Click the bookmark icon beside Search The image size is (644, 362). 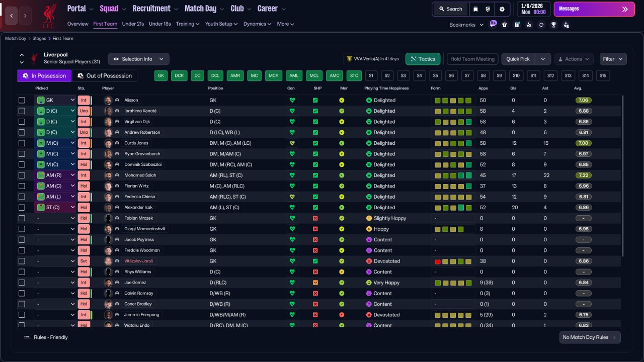click(475, 9)
